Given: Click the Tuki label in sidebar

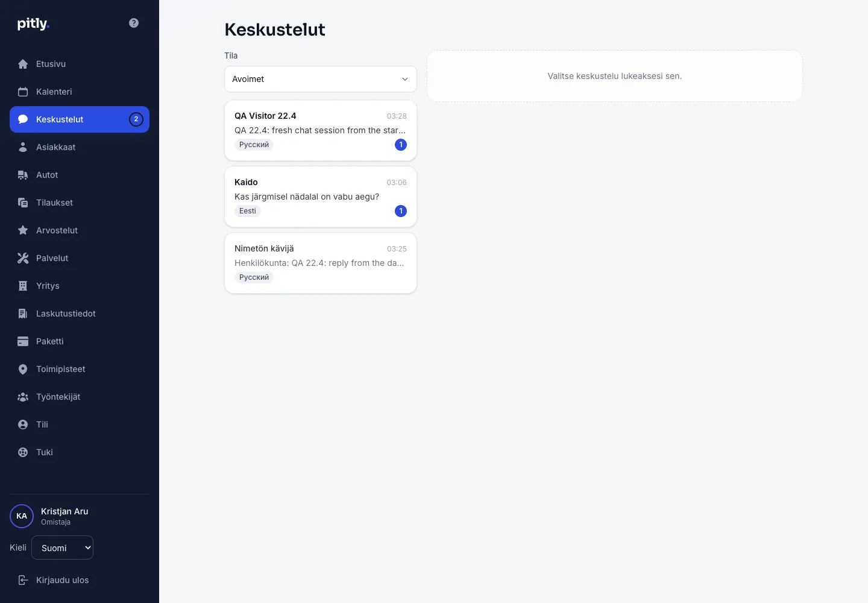Looking at the screenshot, I should click(45, 452).
